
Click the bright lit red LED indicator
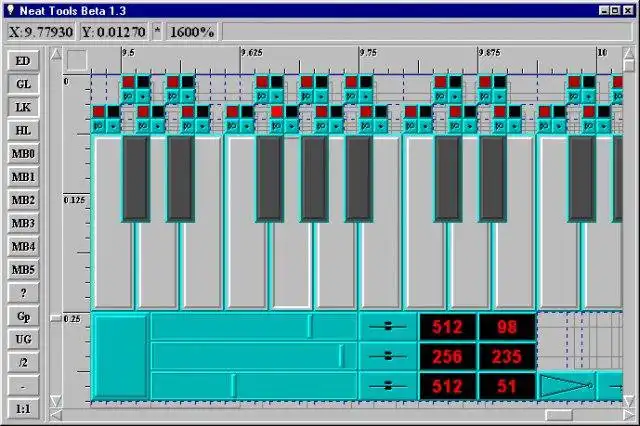click(x=277, y=112)
